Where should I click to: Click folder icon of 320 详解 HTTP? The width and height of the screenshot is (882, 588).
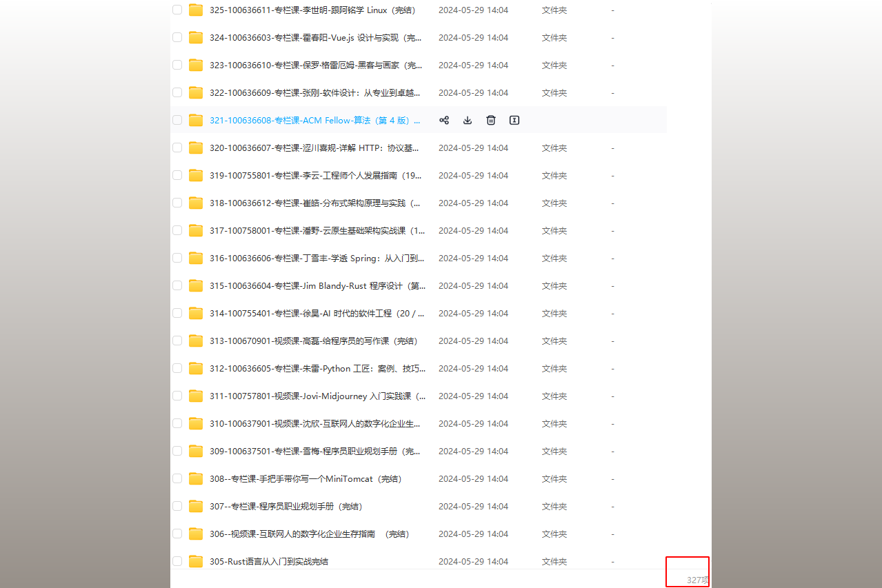[x=196, y=148]
